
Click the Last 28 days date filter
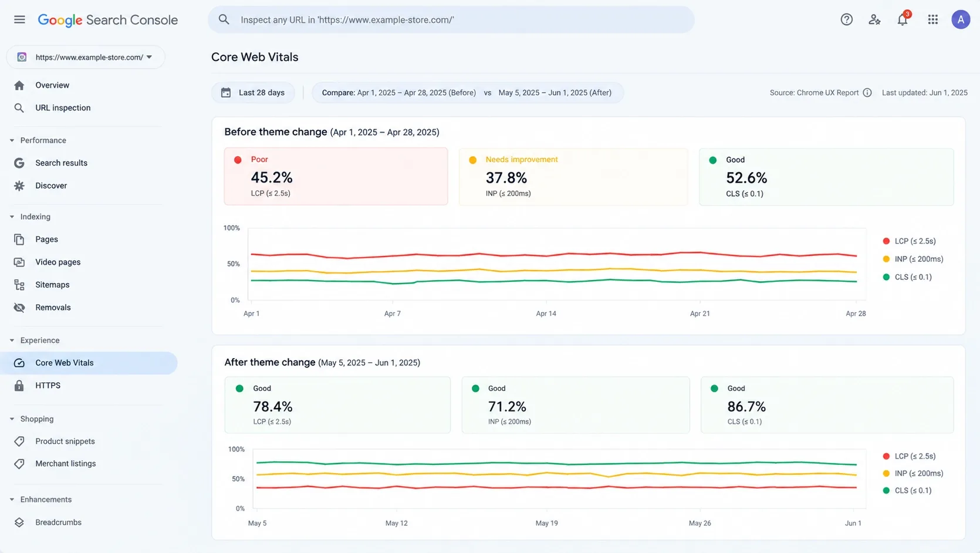pyautogui.click(x=253, y=93)
